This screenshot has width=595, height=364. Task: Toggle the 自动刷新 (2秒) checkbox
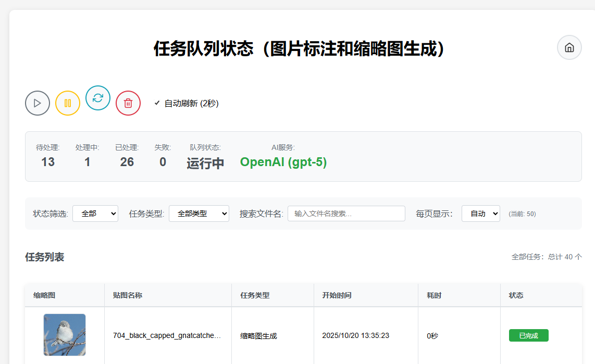click(157, 103)
